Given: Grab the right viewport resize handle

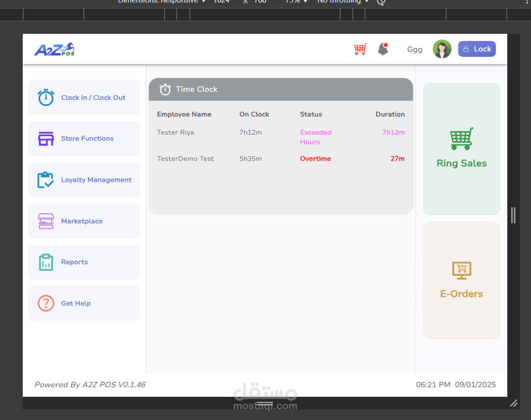Looking at the screenshot, I should pos(513,215).
